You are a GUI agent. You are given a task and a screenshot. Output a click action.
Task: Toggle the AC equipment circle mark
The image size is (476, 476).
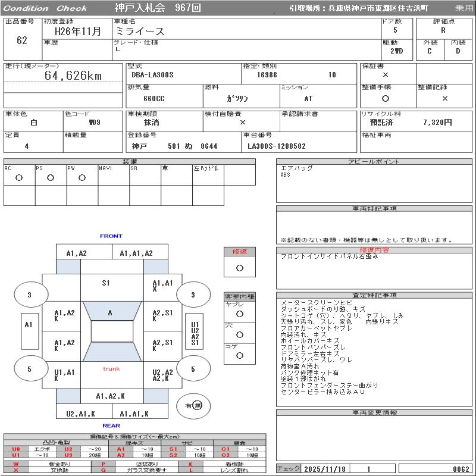[19, 177]
